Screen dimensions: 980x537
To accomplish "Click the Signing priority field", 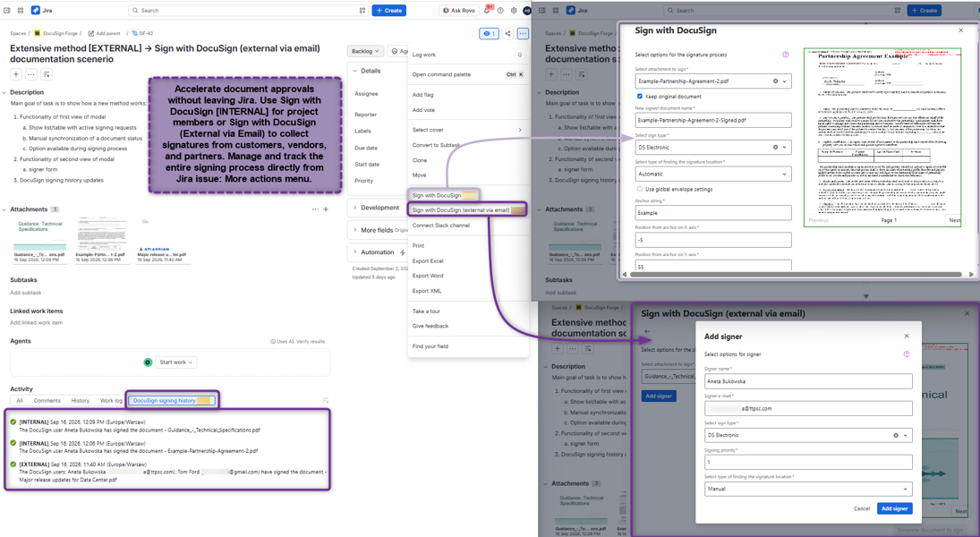I will [x=808, y=462].
